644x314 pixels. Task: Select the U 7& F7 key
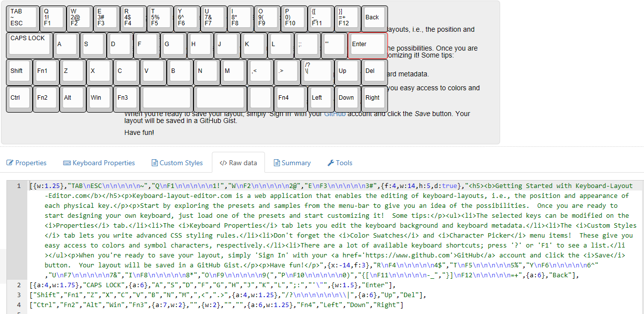[x=214, y=19]
